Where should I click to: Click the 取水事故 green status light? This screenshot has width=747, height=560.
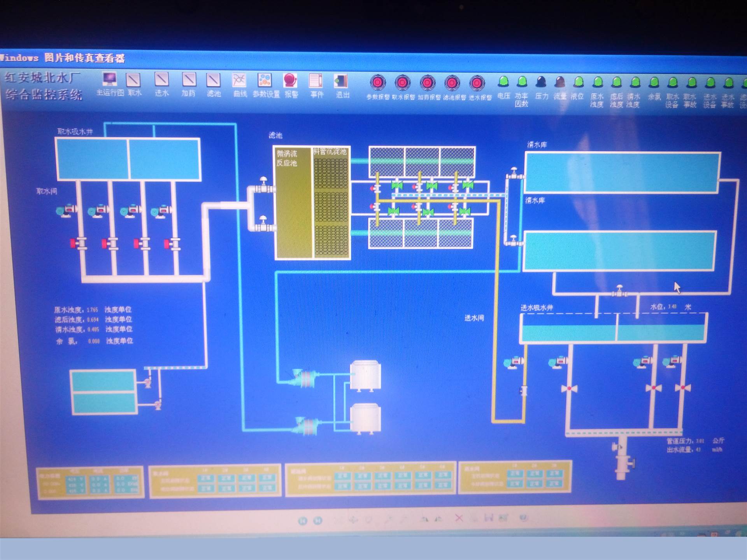[x=691, y=82]
